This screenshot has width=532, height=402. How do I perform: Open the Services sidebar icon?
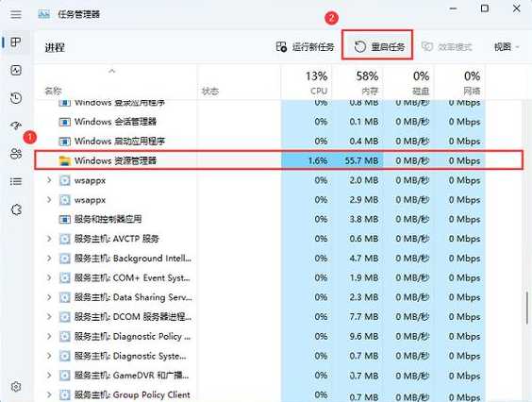pyautogui.click(x=16, y=209)
